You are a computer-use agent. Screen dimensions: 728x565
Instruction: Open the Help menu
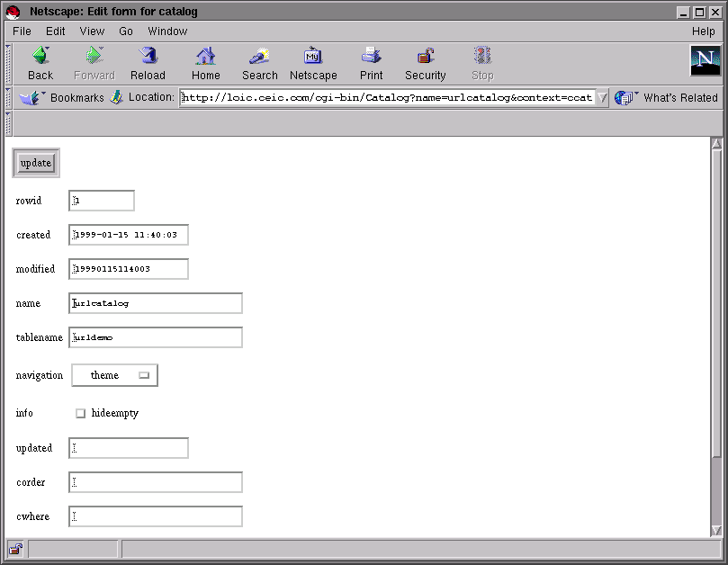(x=703, y=31)
